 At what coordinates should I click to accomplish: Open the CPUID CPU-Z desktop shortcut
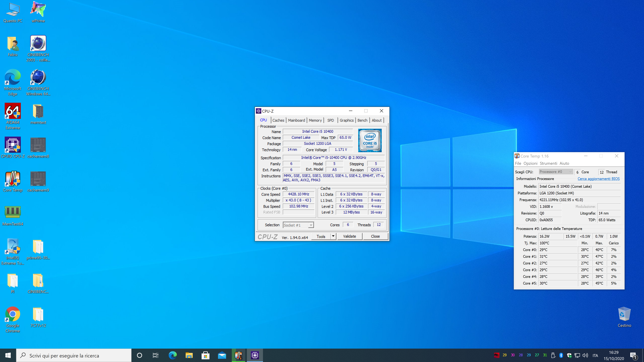(x=13, y=147)
